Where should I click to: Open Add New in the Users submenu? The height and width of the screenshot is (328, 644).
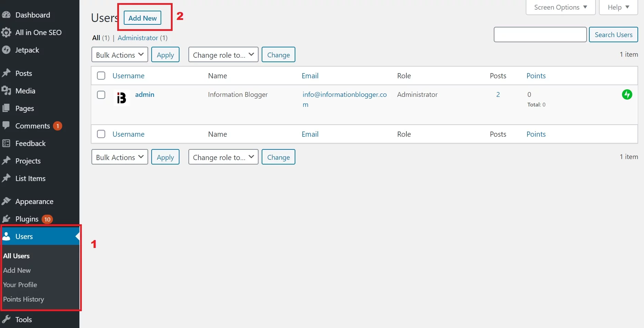[17, 270]
